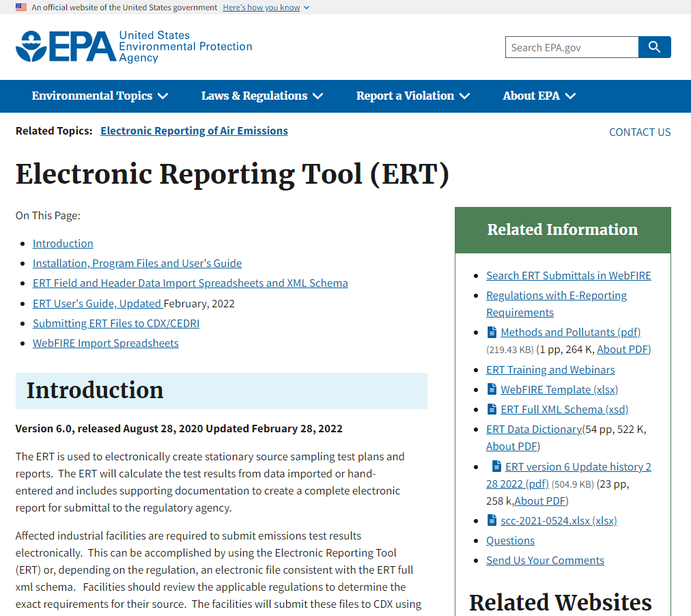
Task: Click the EPA logo
Action: (x=134, y=46)
